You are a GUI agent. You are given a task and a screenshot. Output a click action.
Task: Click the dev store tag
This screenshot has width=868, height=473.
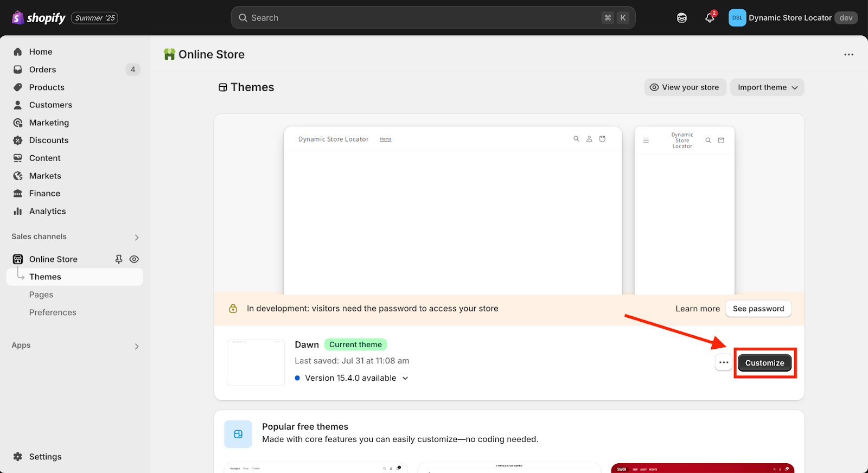tap(846, 18)
